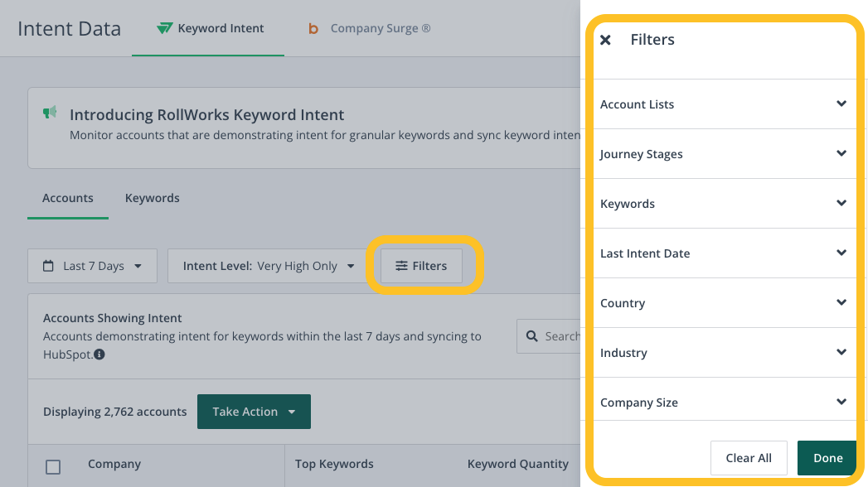Image resolution: width=868 pixels, height=487 pixels.
Task: Toggle the select-all Company checkbox
Action: coord(53,467)
